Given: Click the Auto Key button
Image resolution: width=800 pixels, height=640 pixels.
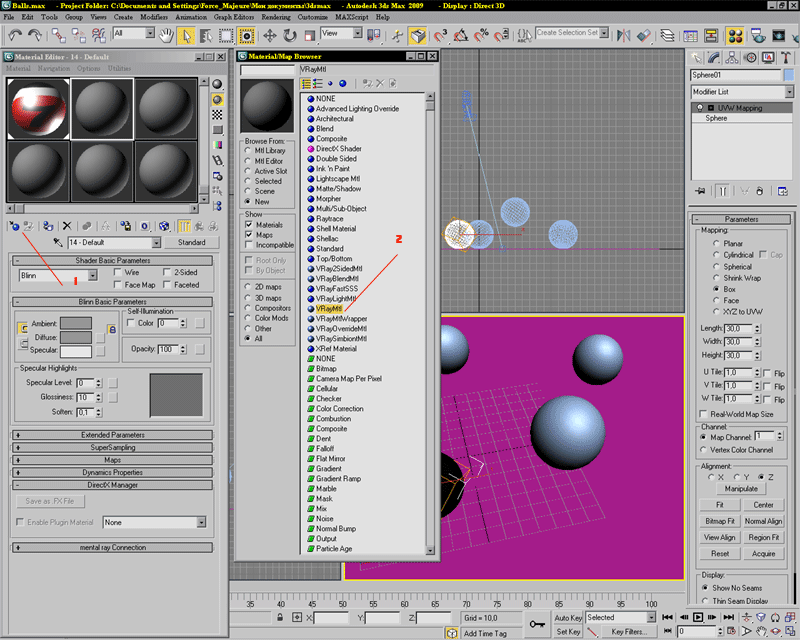Looking at the screenshot, I should tap(568, 618).
